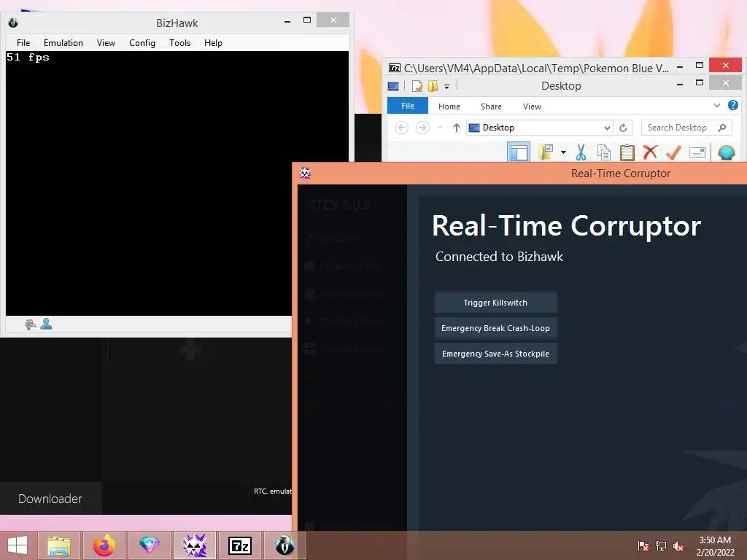Open the Windows Start button

[x=18, y=545]
